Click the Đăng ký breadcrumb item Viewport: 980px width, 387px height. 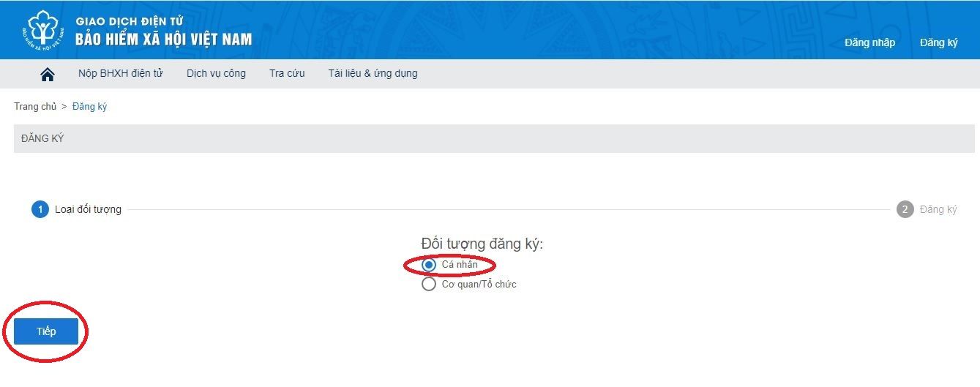click(x=90, y=107)
